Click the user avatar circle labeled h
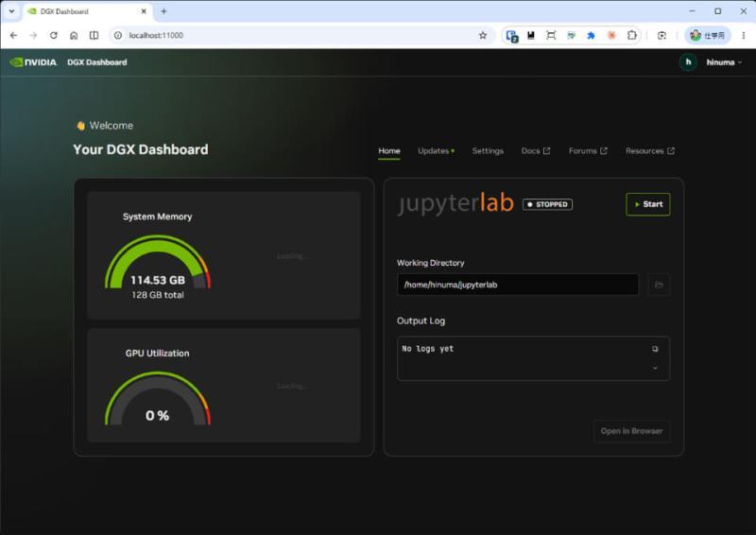 pos(688,62)
